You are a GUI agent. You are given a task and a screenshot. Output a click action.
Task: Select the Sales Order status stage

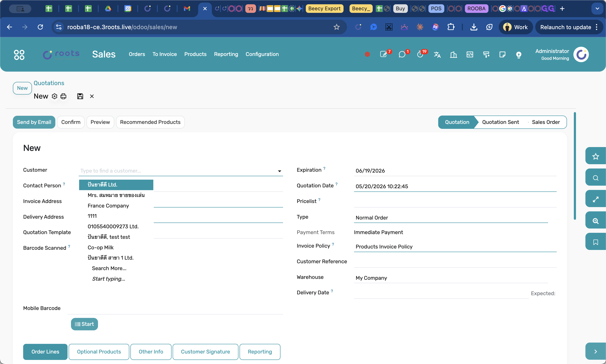546,122
